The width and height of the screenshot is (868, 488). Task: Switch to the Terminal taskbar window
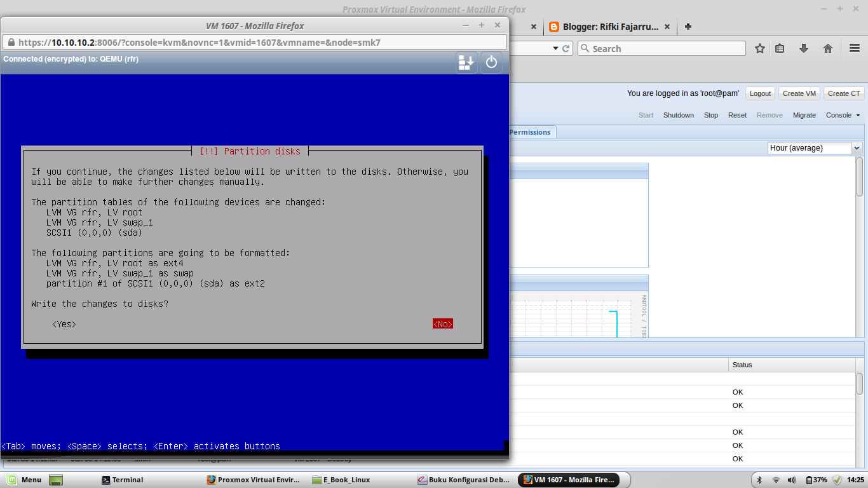pyautogui.click(x=123, y=480)
